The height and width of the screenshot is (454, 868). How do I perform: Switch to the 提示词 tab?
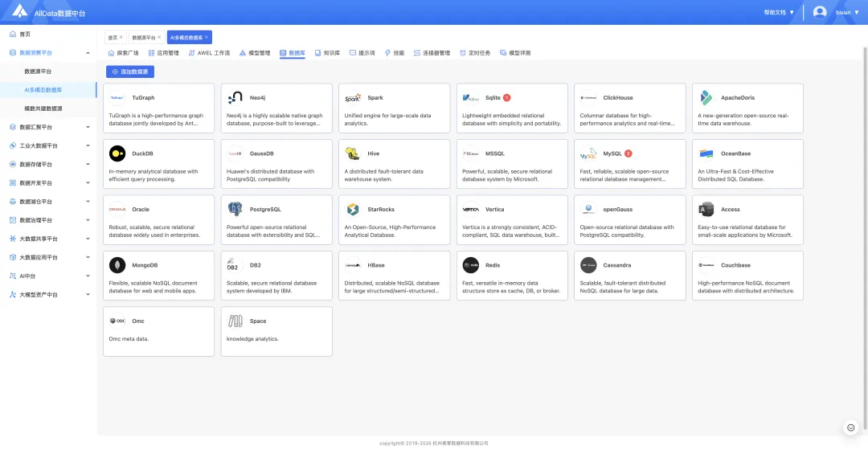(362, 53)
